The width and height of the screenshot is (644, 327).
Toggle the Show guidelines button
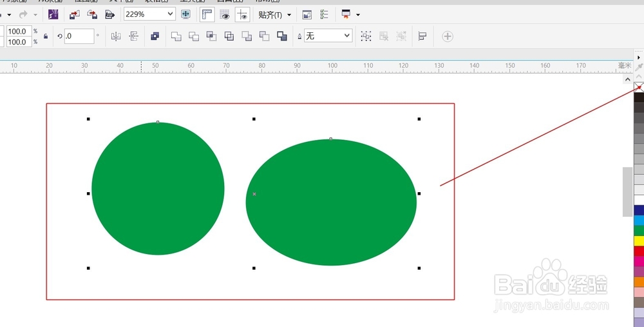pyautogui.click(x=243, y=14)
